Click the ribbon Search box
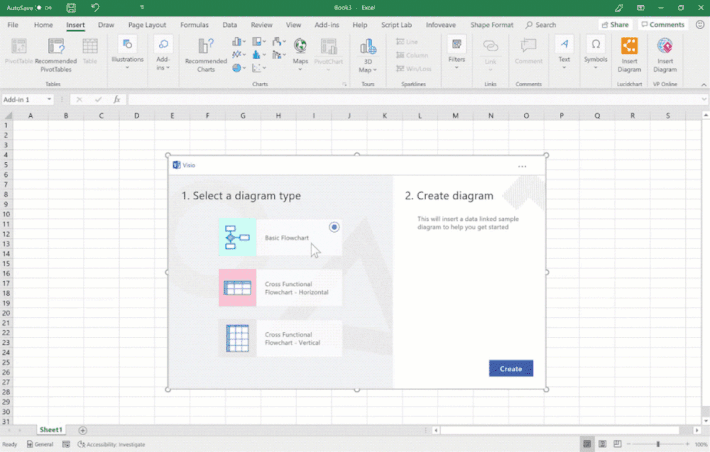Screen dimensions: 710x452 [x=541, y=25]
